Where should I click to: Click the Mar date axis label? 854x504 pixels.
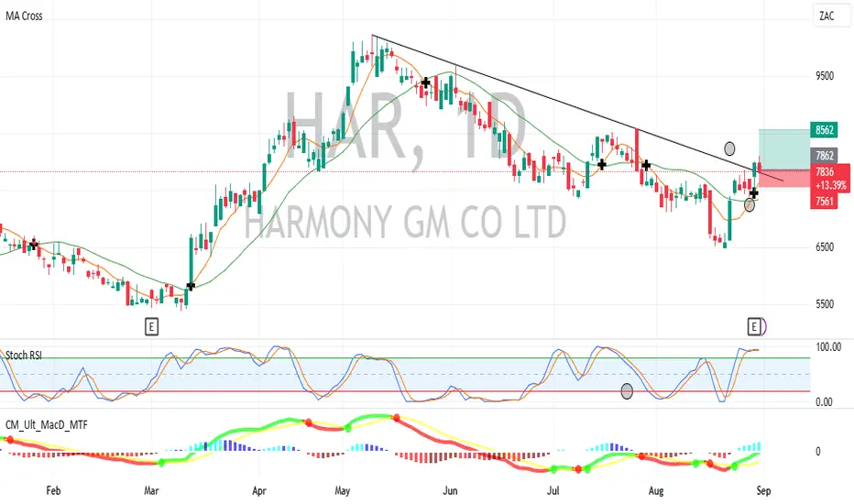pyautogui.click(x=151, y=490)
